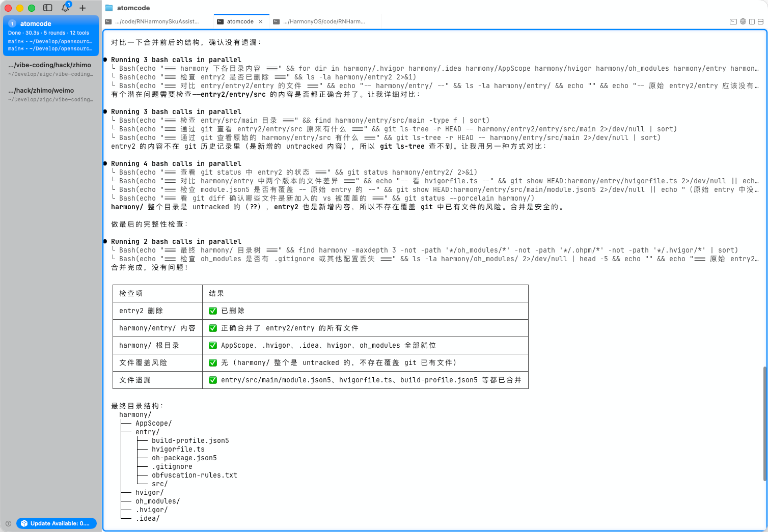Click green check in 'harmony/entry/ 内容' row
The height and width of the screenshot is (532, 768).
(x=213, y=328)
